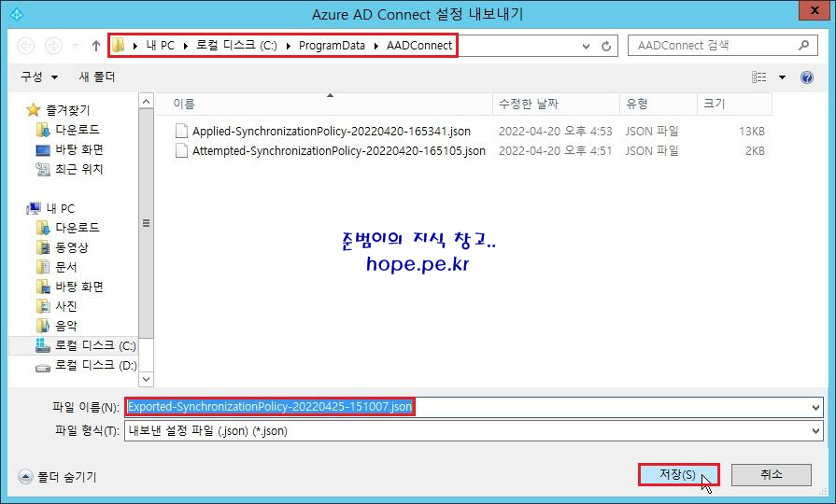
Task: Click 취소 to cancel the dialog
Action: click(x=771, y=474)
